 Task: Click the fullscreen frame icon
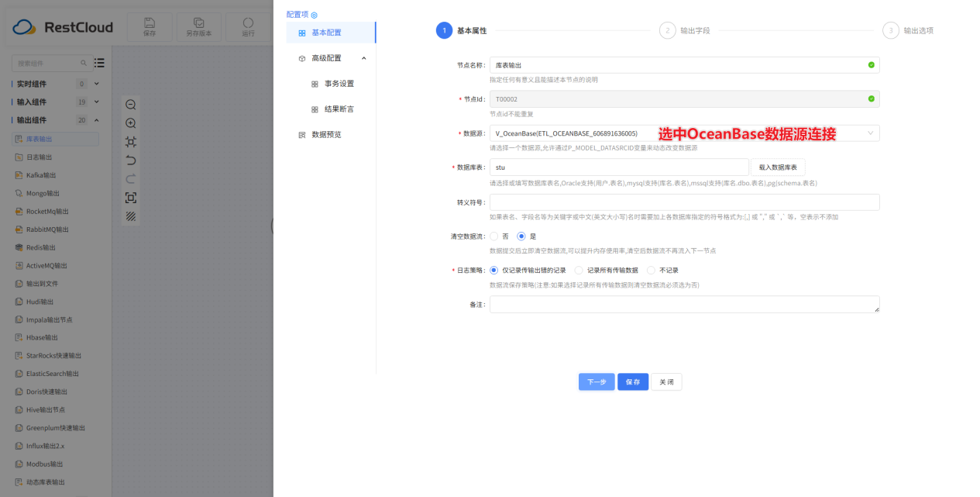click(x=131, y=198)
